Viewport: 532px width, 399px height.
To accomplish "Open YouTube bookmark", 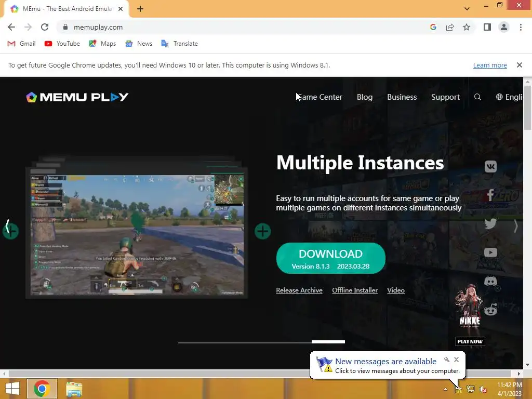I will point(62,44).
